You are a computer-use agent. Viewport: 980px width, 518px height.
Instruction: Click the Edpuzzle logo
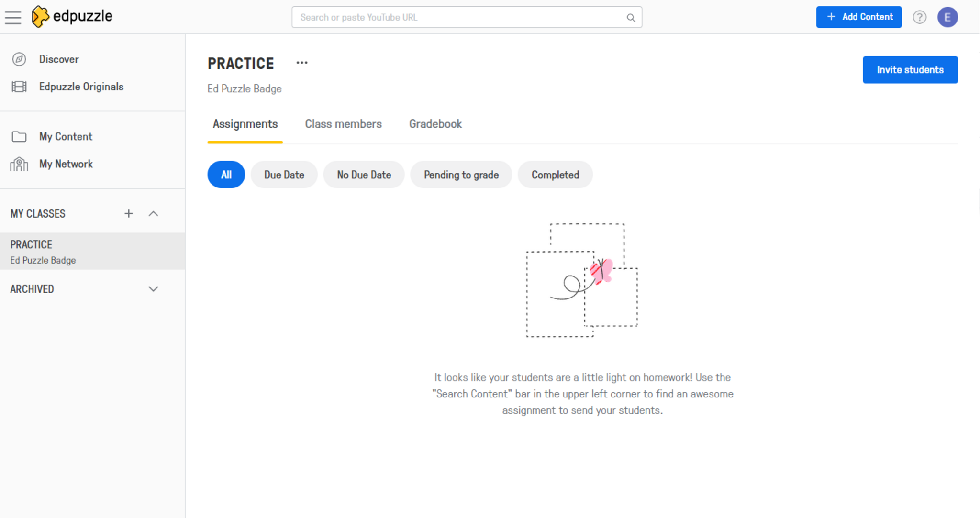pos(72,17)
